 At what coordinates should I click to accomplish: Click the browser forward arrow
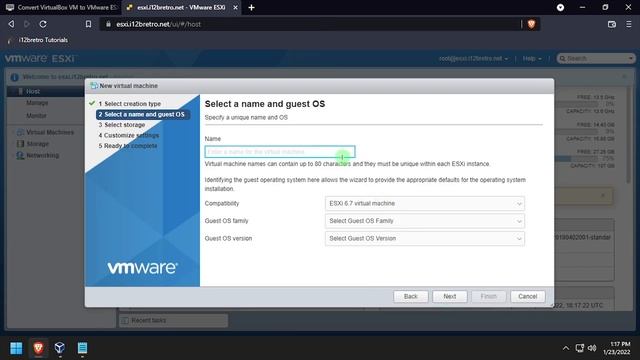[27, 24]
